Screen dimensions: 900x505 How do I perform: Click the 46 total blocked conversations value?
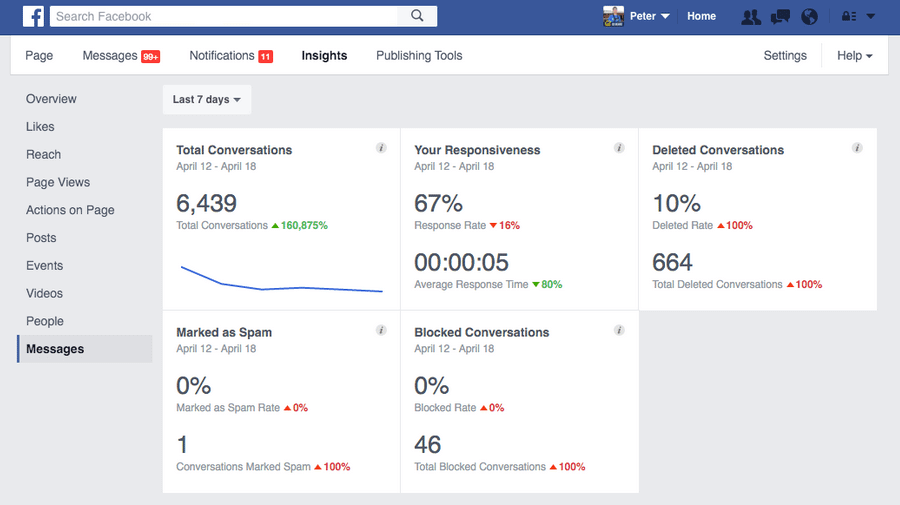[428, 445]
